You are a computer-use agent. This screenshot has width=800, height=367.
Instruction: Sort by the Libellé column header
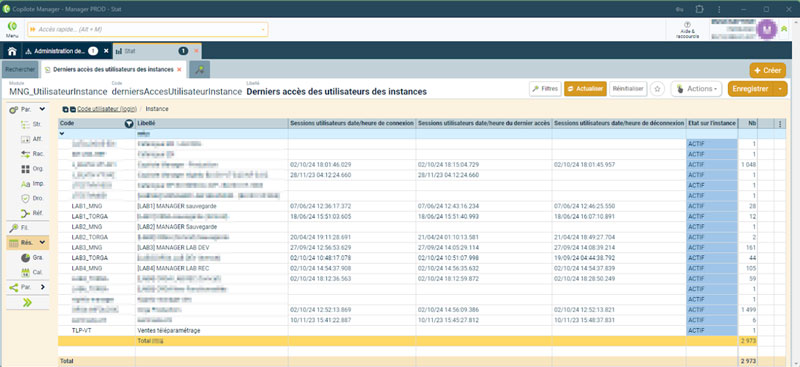point(212,124)
